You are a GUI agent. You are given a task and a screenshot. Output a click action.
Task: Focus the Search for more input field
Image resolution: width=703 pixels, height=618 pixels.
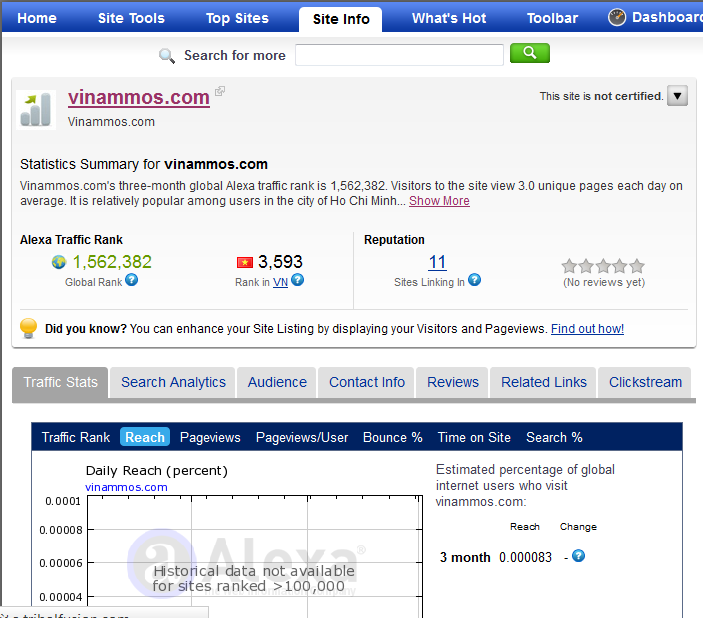click(x=399, y=55)
